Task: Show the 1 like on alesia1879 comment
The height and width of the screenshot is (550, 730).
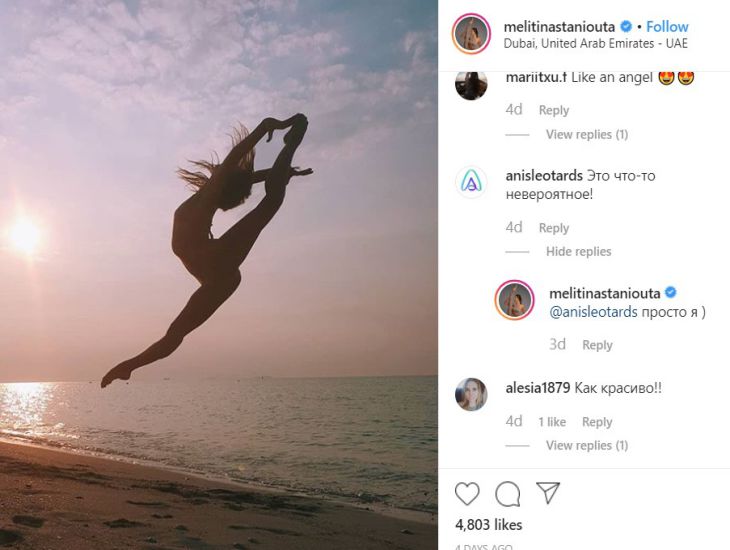Action: (552, 422)
